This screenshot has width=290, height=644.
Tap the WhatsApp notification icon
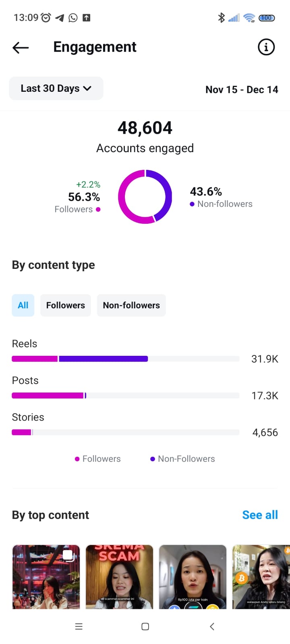pos(73,18)
